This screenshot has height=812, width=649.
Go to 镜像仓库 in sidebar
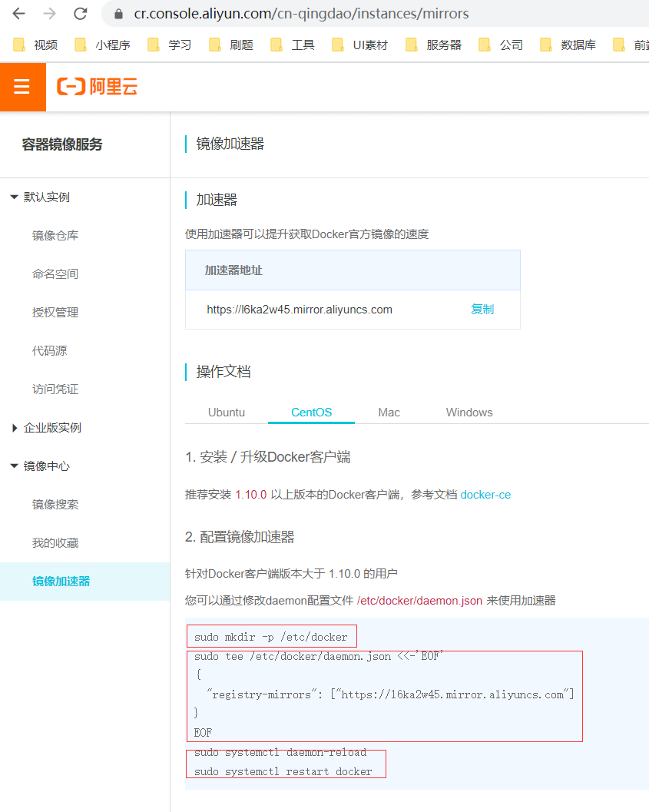point(55,236)
